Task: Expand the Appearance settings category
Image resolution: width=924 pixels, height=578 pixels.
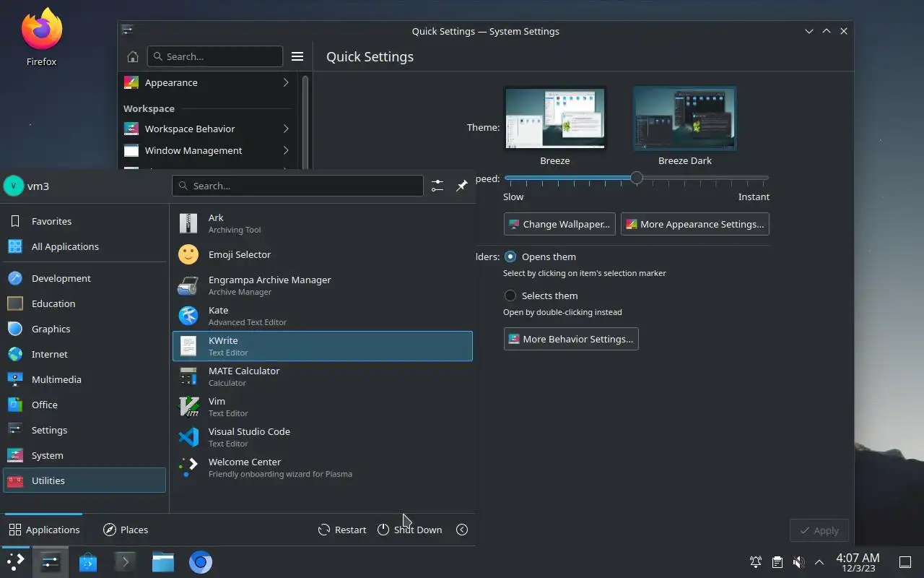Action: 209,82
